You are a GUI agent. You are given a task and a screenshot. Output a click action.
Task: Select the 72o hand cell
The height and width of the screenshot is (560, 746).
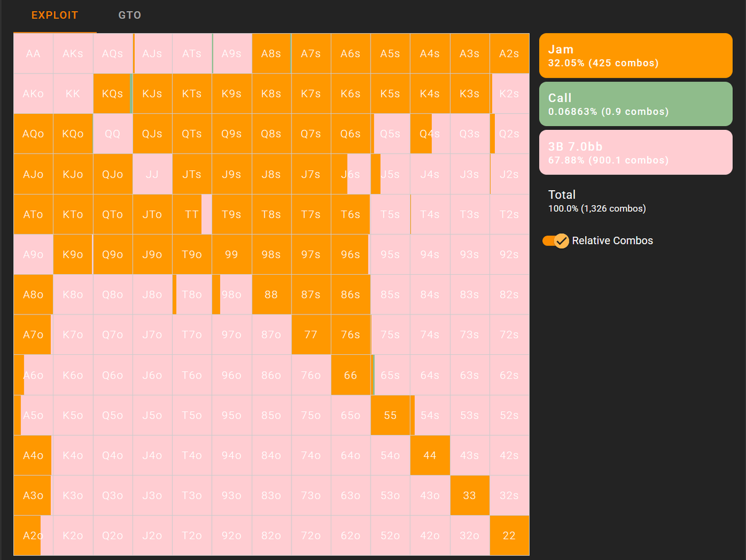(x=311, y=535)
